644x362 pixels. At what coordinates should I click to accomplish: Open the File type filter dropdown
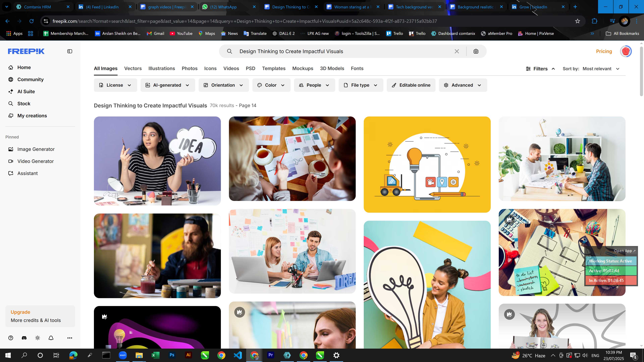[361, 85]
